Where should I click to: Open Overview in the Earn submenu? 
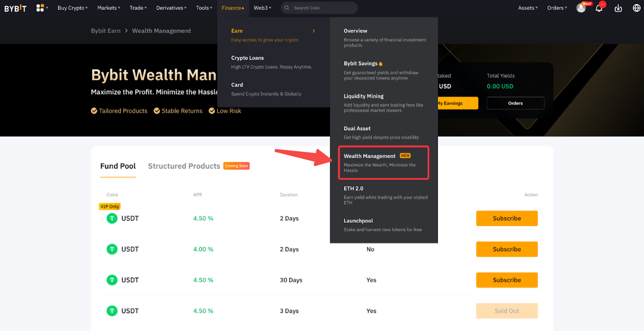click(384, 37)
